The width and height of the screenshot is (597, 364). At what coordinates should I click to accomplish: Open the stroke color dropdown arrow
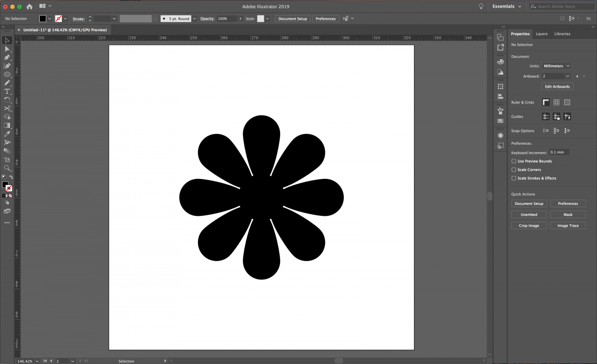65,18
